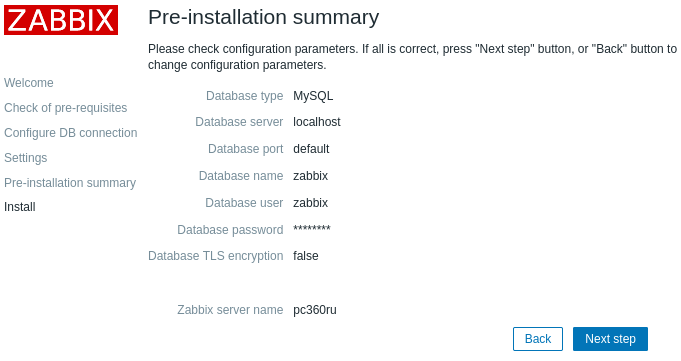This screenshot has width=681, height=361.
Task: Click the Next step button
Action: point(610,339)
